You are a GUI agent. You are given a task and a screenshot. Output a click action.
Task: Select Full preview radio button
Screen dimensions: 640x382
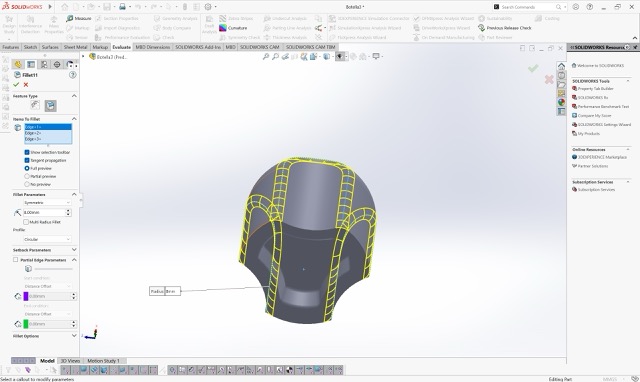27,168
